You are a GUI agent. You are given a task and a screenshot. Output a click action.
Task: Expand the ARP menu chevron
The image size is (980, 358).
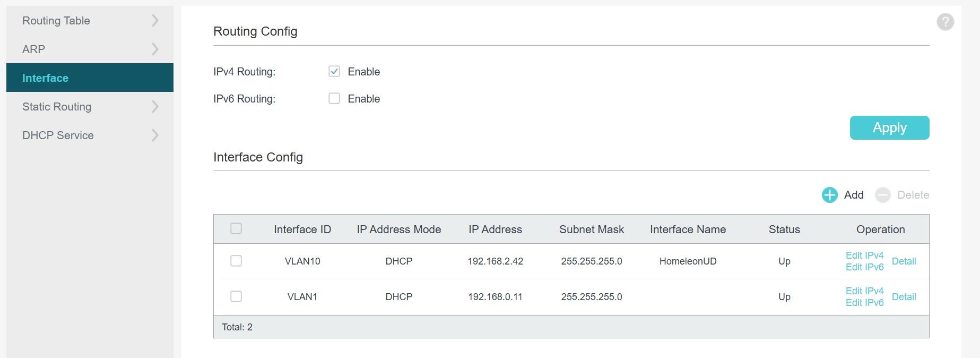(x=155, y=49)
